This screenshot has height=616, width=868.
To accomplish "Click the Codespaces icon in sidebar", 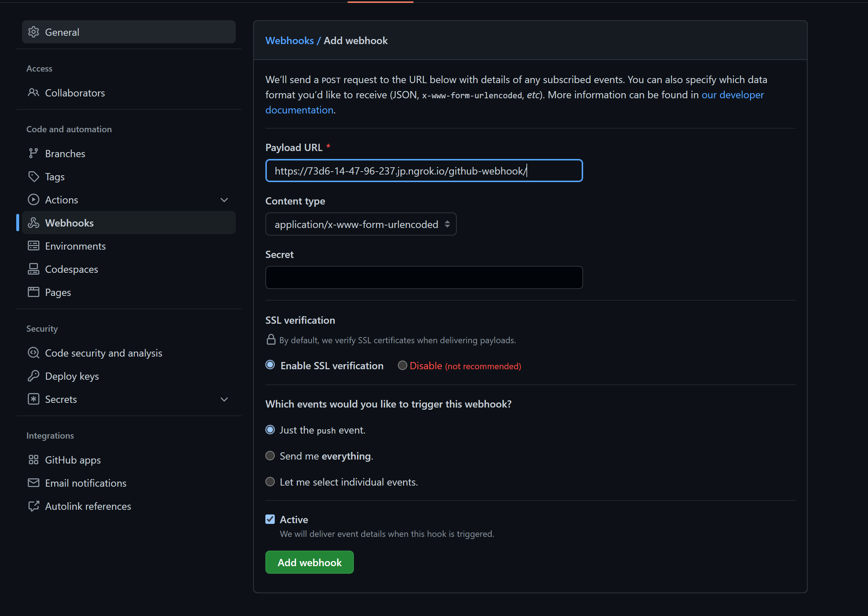I will pos(33,269).
